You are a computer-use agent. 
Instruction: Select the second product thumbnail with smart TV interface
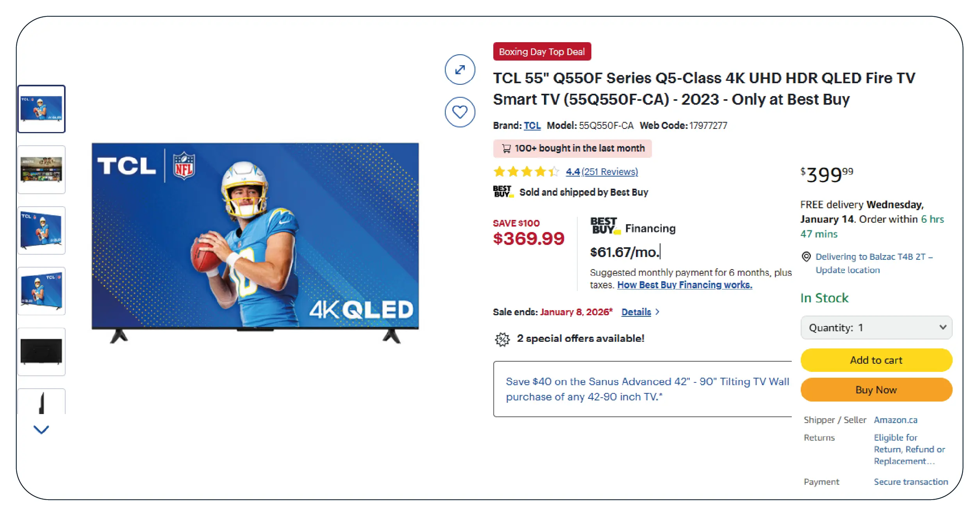41,170
